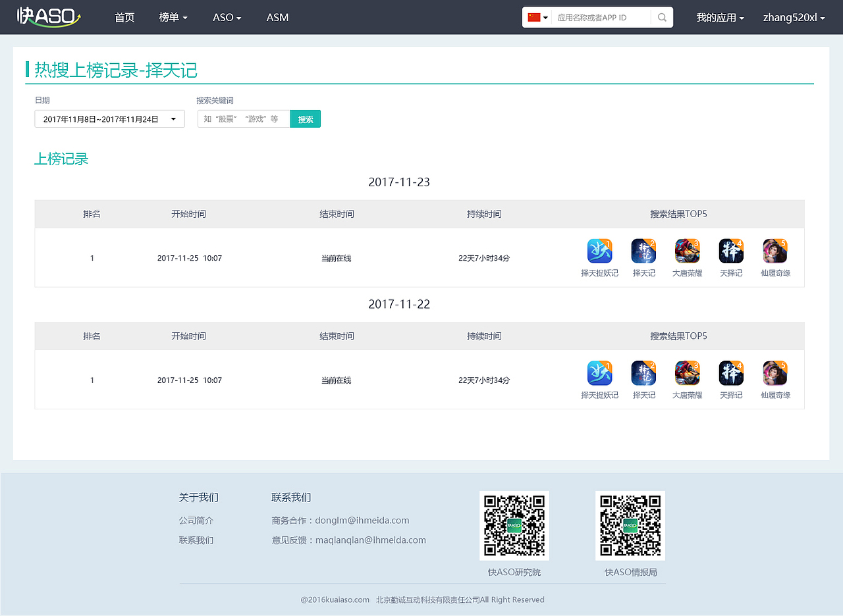843x616 pixels.
Task: Click the keyword input field with 如"股票""游戏"等 placeholder
Action: point(243,119)
